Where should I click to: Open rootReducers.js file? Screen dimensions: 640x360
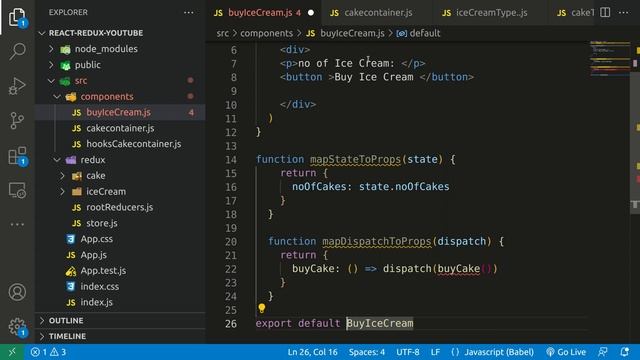[x=119, y=207]
